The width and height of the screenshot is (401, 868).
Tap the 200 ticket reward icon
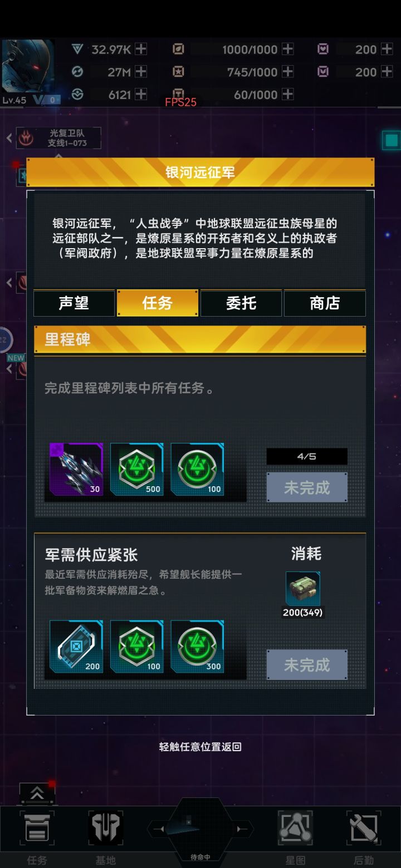[76, 647]
